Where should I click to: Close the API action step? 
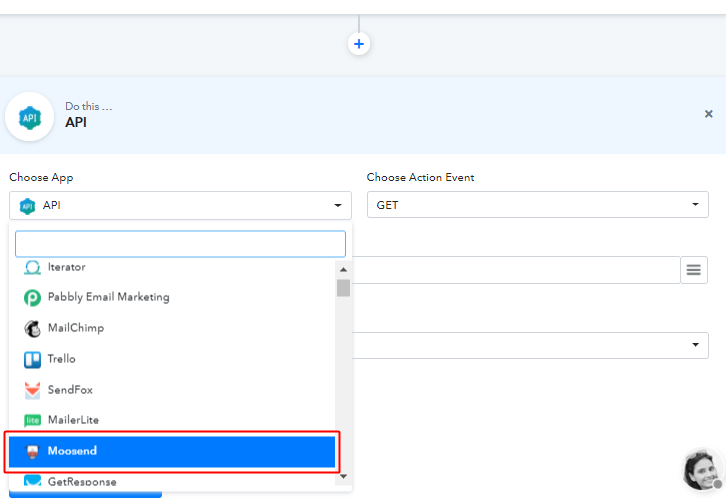[x=708, y=114]
